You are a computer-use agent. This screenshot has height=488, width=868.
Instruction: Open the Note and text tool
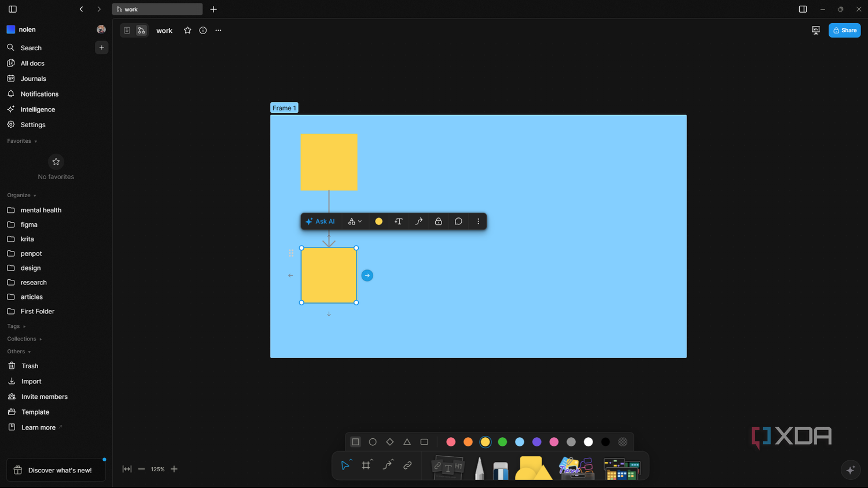[448, 467]
